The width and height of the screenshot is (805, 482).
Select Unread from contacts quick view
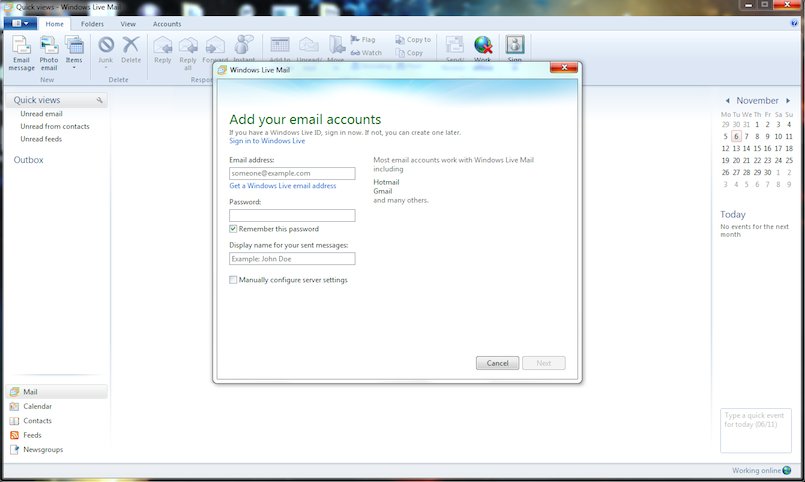(x=55, y=126)
